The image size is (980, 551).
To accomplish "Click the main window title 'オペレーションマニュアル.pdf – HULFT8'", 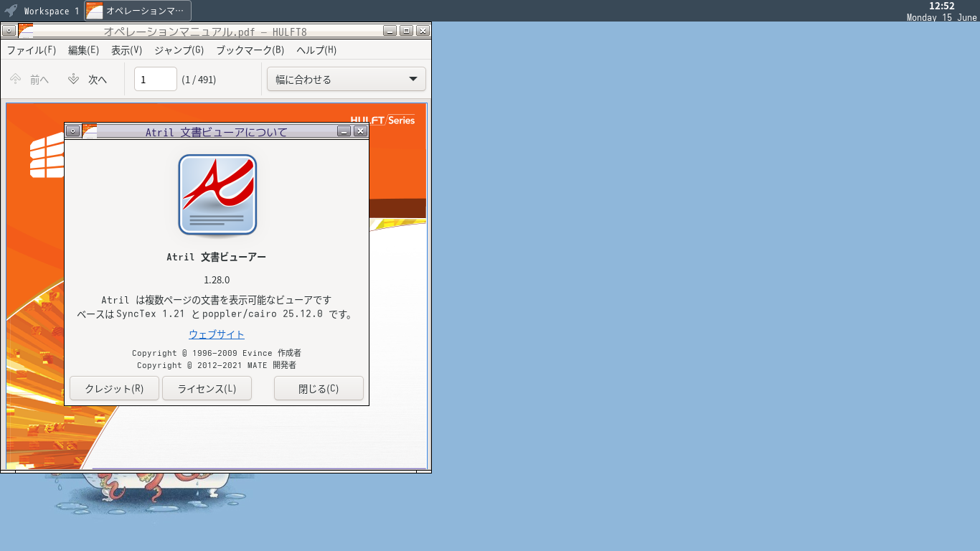I will pyautogui.click(x=205, y=32).
